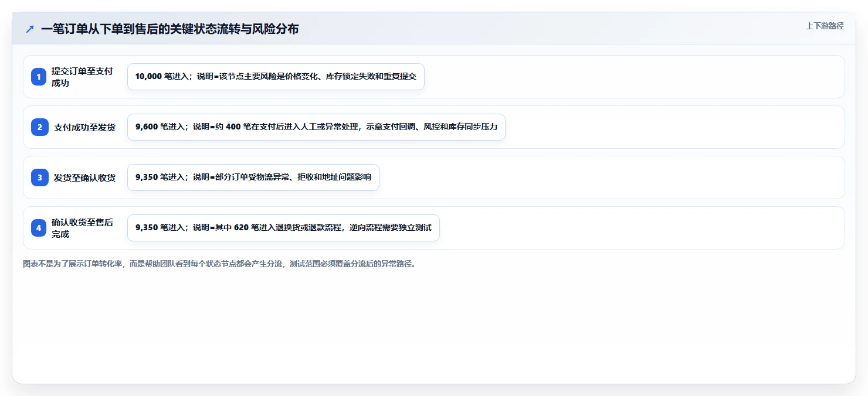The width and height of the screenshot is (868, 396).
Task: Select step badge number 4
Action: pyautogui.click(x=39, y=228)
